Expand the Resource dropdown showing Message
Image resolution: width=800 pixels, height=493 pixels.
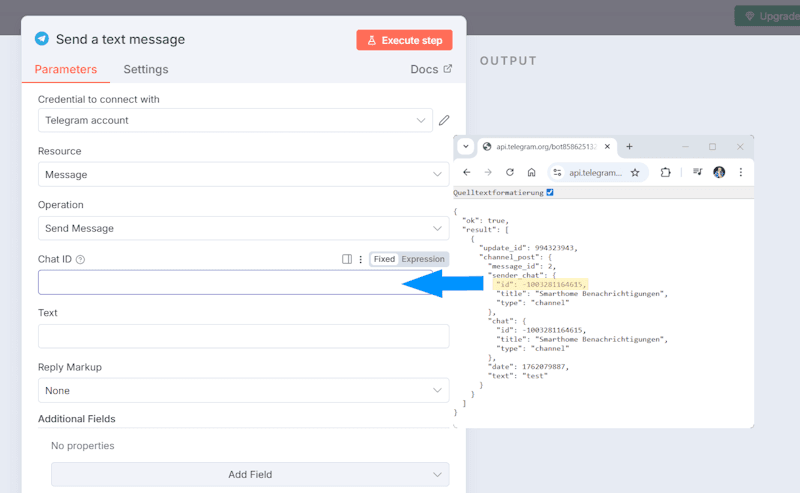[243, 175]
